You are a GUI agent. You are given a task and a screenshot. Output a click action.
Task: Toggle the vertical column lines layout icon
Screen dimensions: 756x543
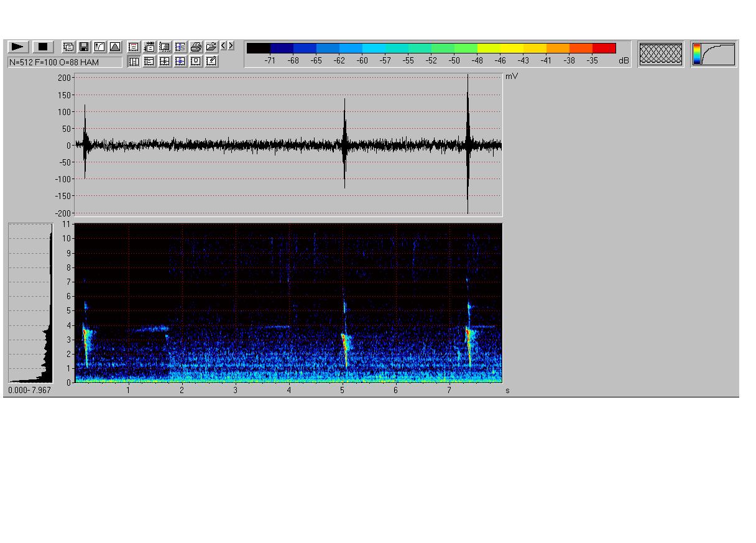(134, 61)
